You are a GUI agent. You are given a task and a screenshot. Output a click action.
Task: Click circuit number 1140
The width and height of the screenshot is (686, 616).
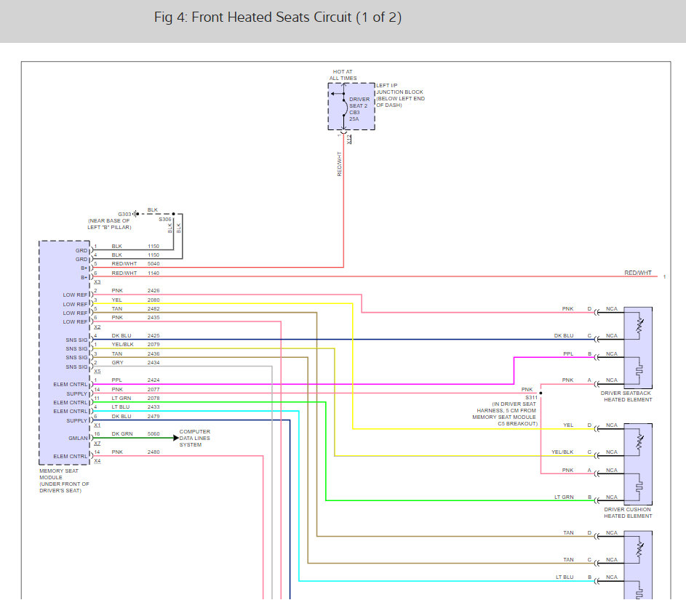click(x=153, y=273)
